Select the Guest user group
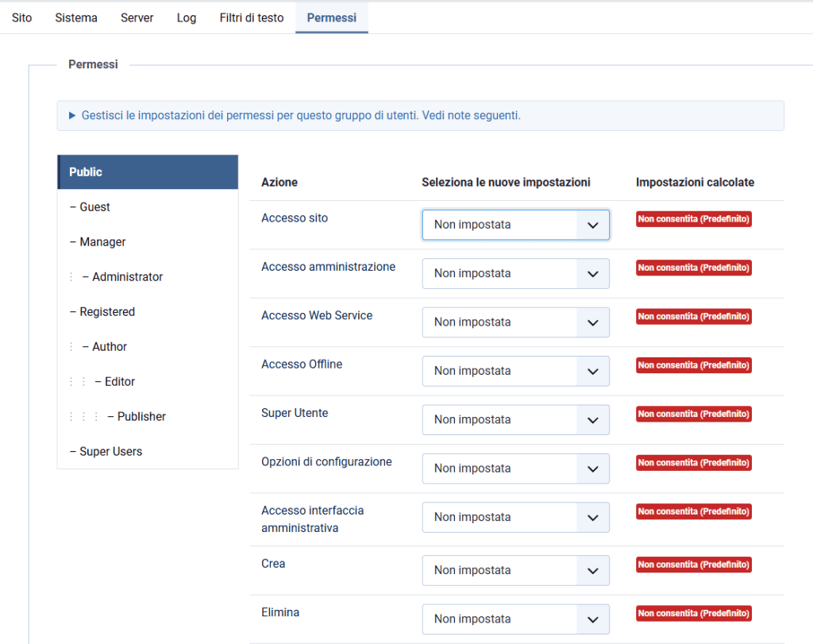Viewport: 813px width, 644px height. (x=94, y=207)
